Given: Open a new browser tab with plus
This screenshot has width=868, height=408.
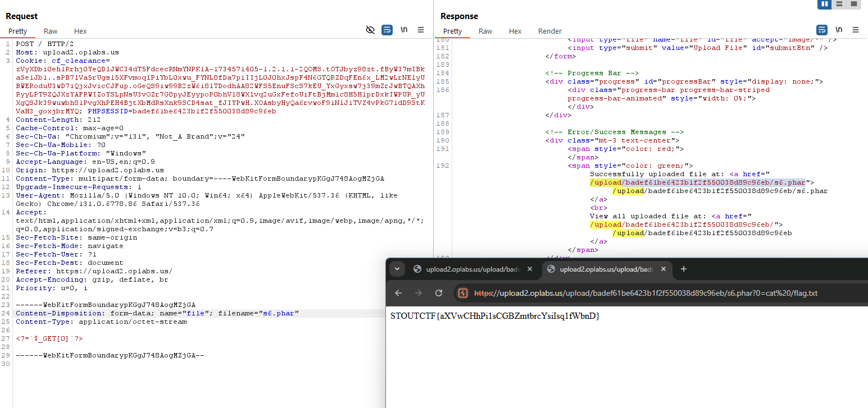Looking at the screenshot, I should tap(684, 269).
